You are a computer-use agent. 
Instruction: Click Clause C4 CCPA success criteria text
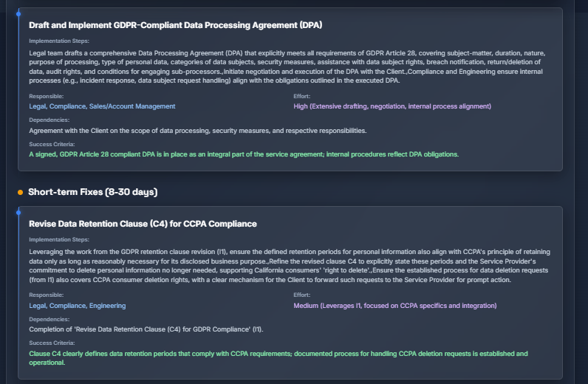pos(278,358)
